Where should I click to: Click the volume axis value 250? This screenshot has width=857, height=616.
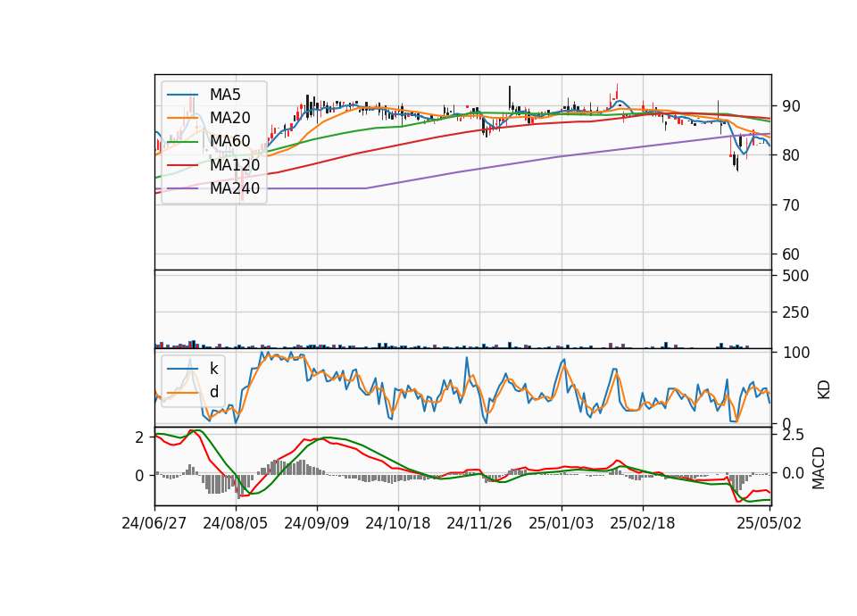click(795, 312)
